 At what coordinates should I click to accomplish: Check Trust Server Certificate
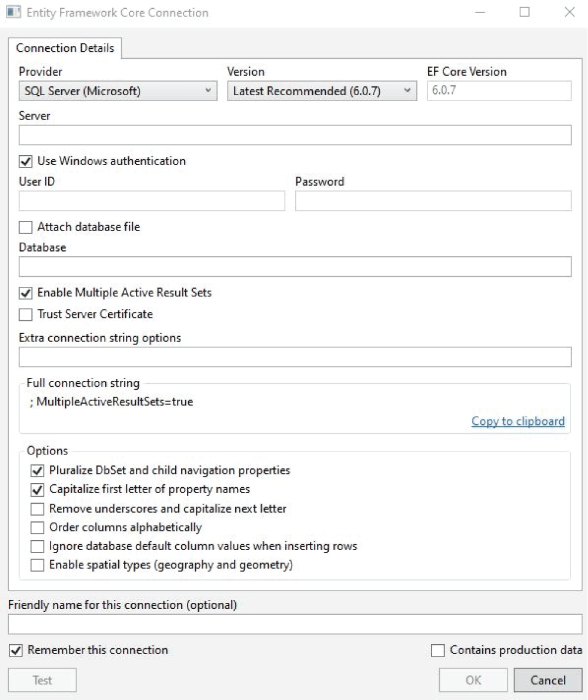coord(26,314)
